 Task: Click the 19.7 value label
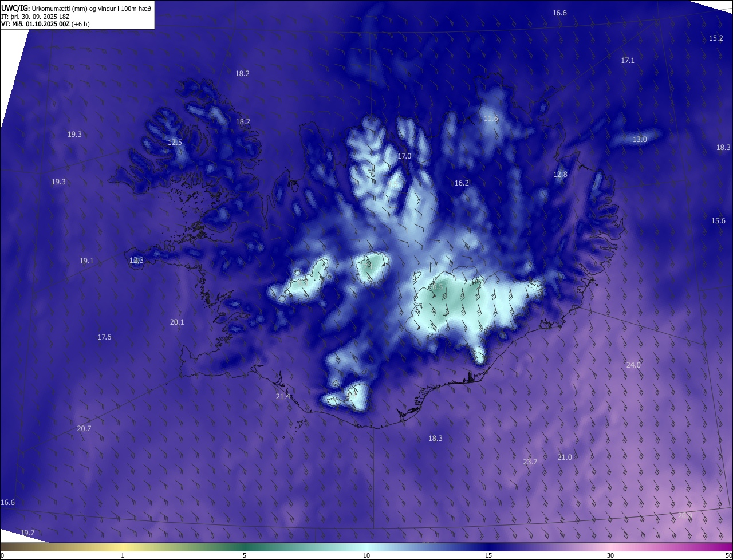pyautogui.click(x=27, y=533)
